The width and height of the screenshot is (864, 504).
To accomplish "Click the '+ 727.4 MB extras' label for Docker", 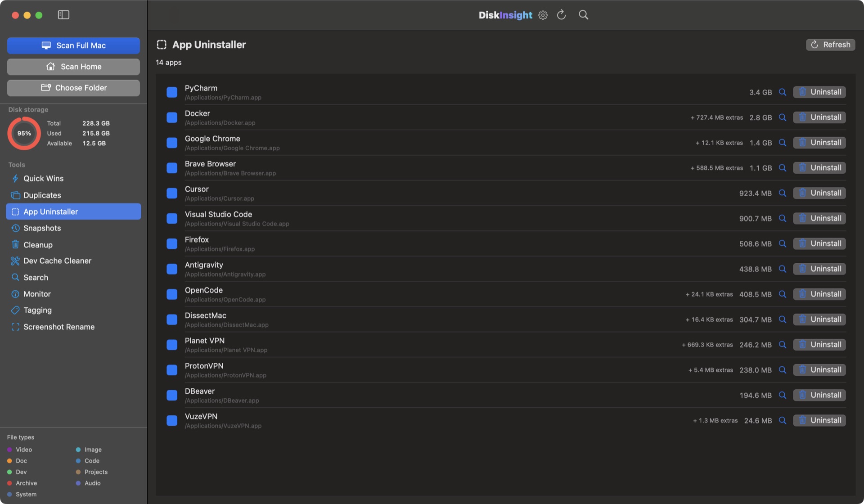I will pyautogui.click(x=717, y=117).
